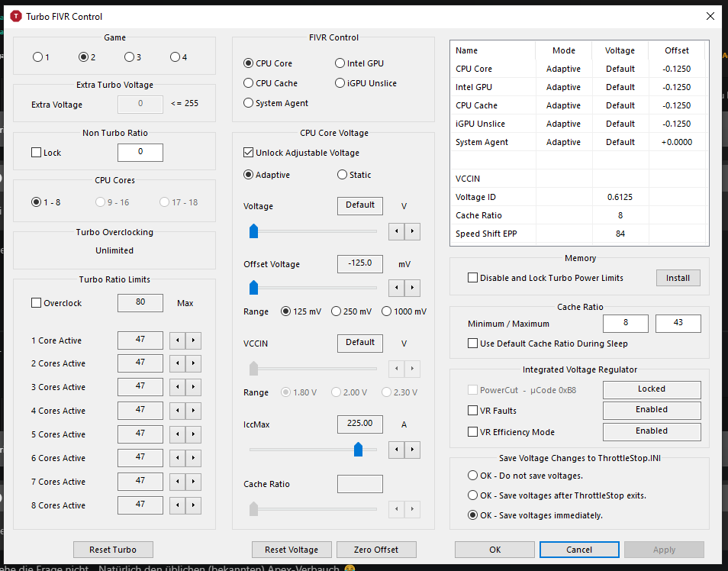
Task: Close the Turbo FIVR Control window
Action: pos(710,16)
